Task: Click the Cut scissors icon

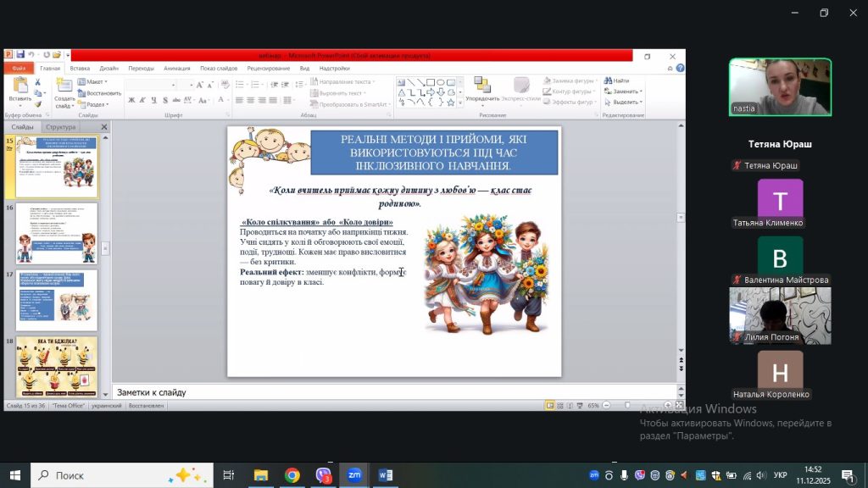Action: coord(37,82)
